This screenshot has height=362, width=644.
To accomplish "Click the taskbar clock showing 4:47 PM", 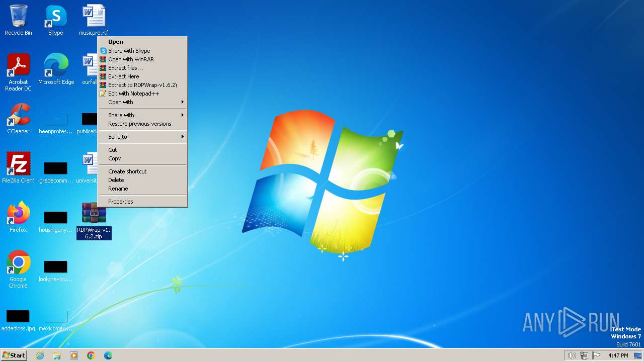I will point(618,355).
